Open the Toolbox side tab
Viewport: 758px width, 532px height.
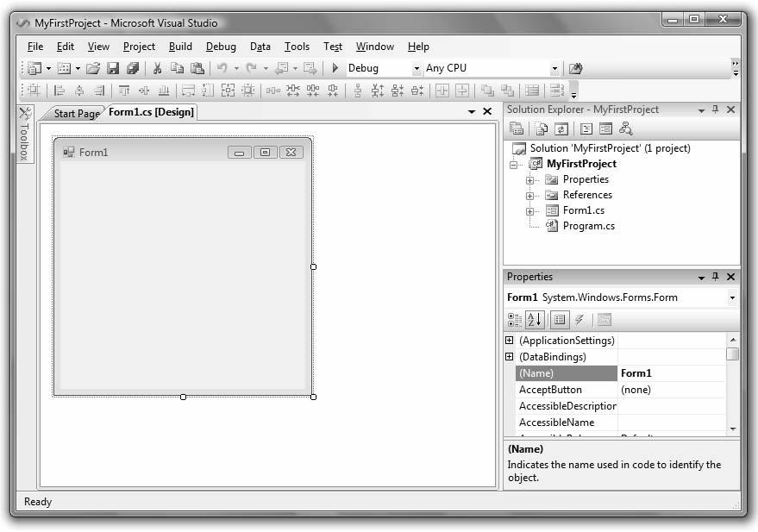click(25, 134)
